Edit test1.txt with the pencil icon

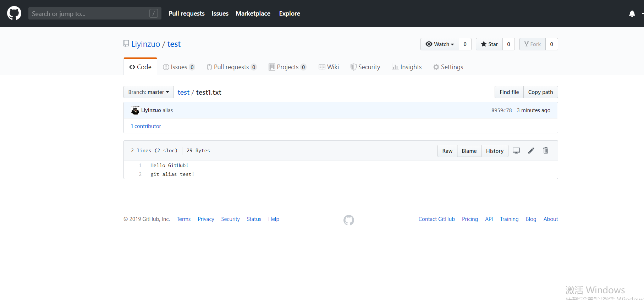tap(531, 151)
